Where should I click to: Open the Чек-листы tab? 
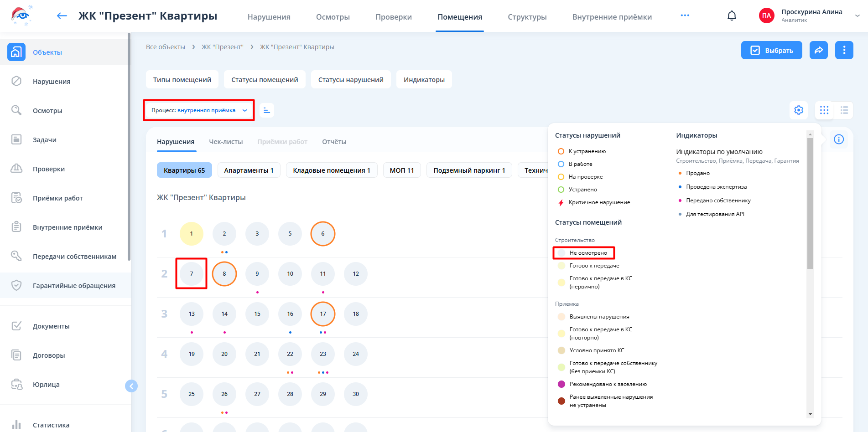[x=226, y=142]
